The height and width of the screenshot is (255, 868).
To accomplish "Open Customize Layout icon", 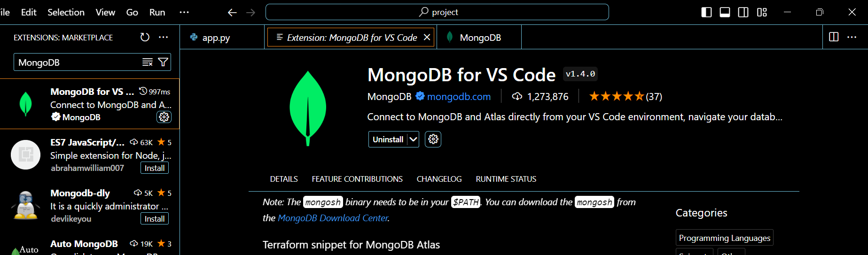I will 762,12.
